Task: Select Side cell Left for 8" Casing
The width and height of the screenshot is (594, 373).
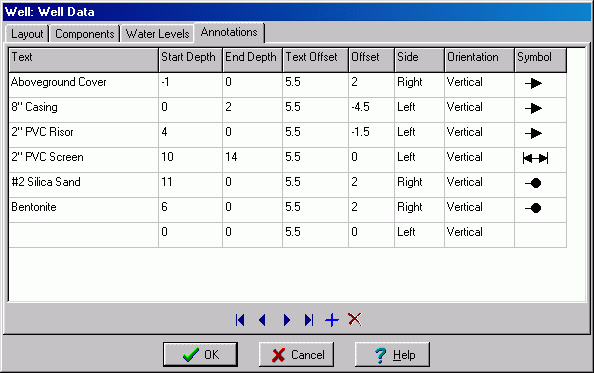Action: (x=419, y=110)
